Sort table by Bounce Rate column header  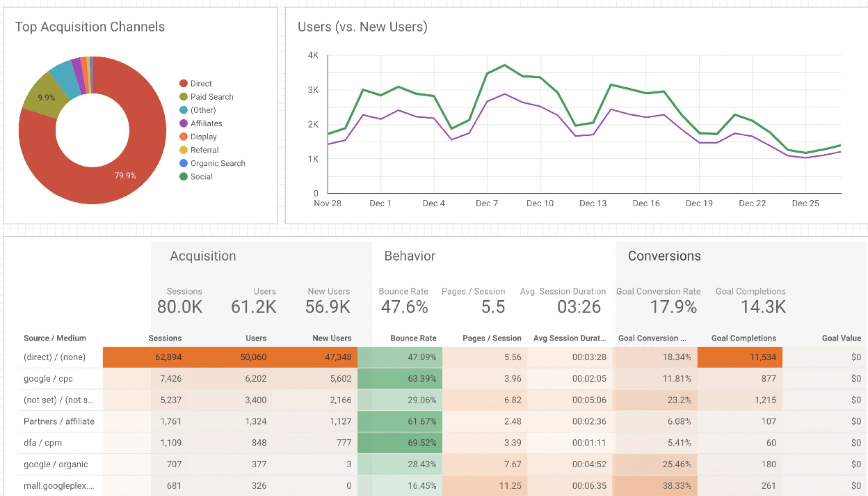tap(413, 338)
